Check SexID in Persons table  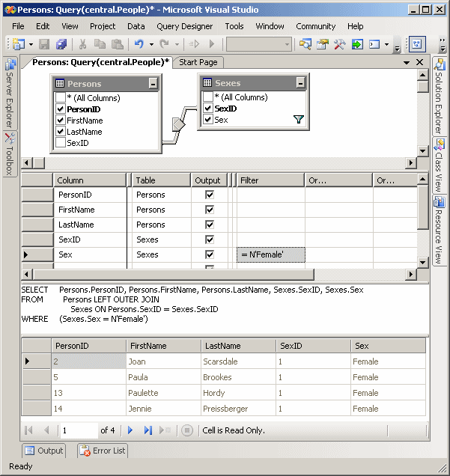point(61,143)
